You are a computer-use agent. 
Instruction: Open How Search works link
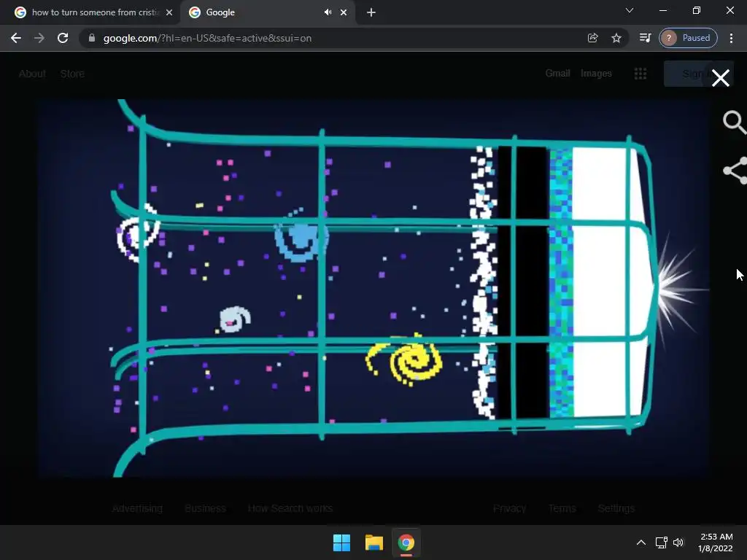290,508
